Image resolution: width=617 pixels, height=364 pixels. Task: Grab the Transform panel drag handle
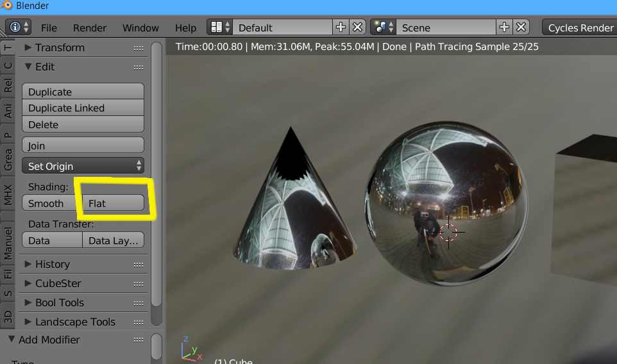[138, 48]
